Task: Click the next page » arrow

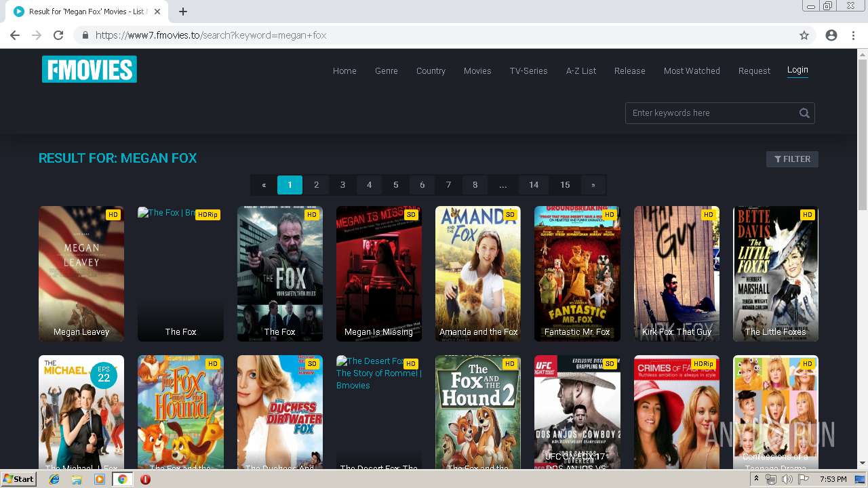Action: [x=593, y=185]
